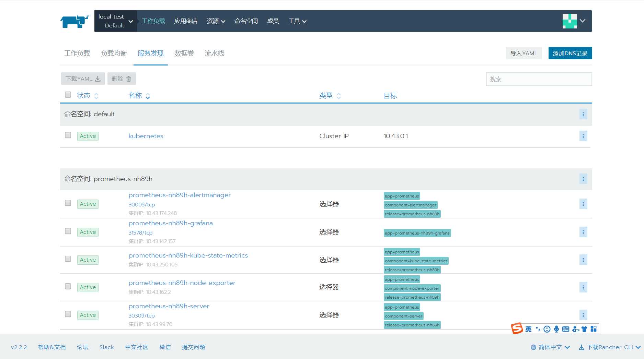Expand the 工具 dropdown menu

coord(297,21)
